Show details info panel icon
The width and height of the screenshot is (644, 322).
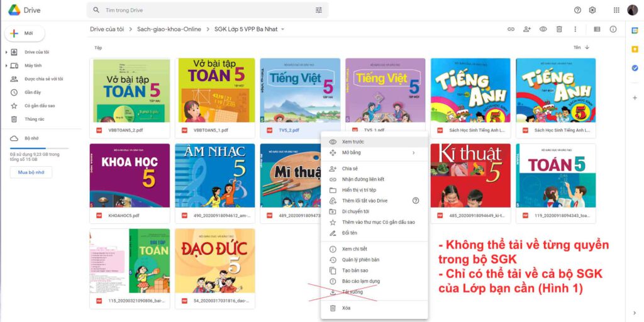click(613, 29)
